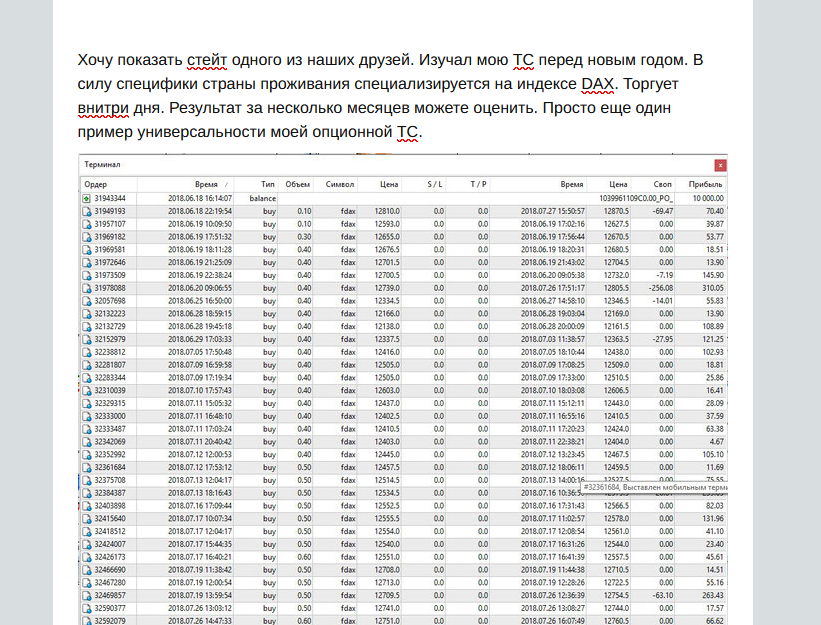Select order number 32415640
This screenshot has width=821, height=625.
pyautogui.click(x=110, y=519)
